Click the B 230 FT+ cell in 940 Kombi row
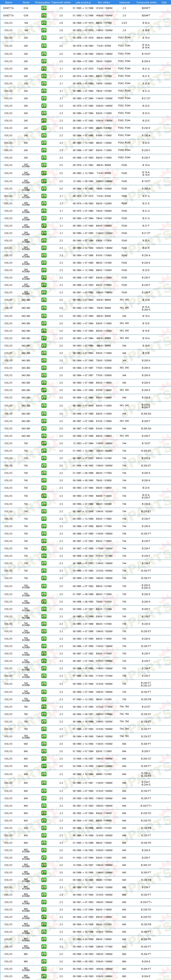This screenshot has width=171, height=980. pyautogui.click(x=146, y=902)
